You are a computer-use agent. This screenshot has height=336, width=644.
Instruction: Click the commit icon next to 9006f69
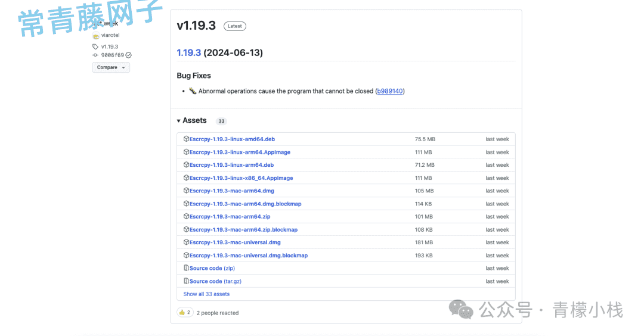click(x=95, y=55)
